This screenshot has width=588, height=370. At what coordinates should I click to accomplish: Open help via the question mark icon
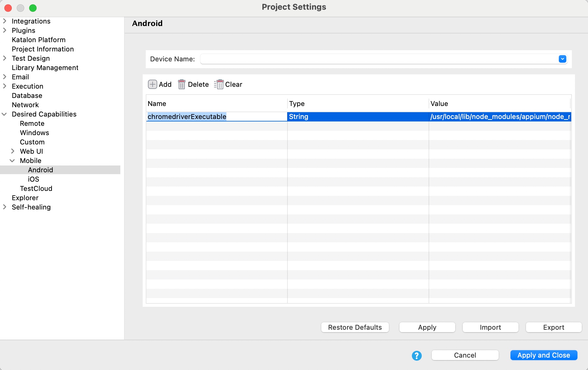click(416, 355)
